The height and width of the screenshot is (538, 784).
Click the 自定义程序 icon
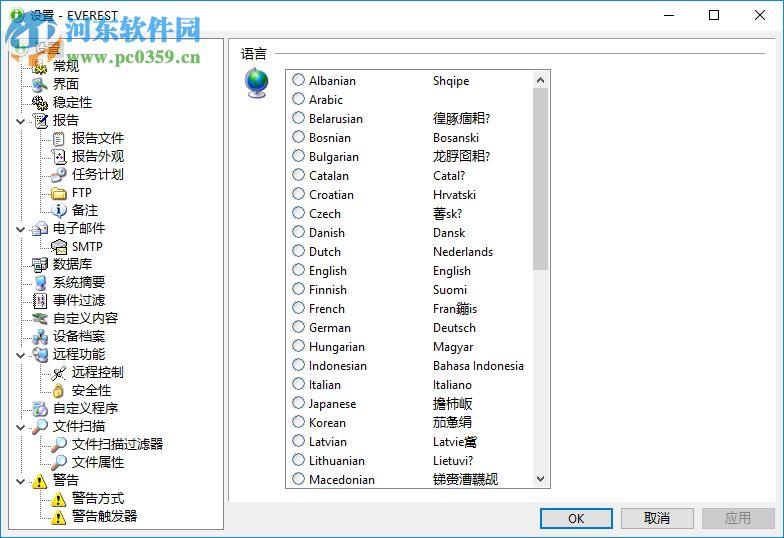click(x=40, y=408)
